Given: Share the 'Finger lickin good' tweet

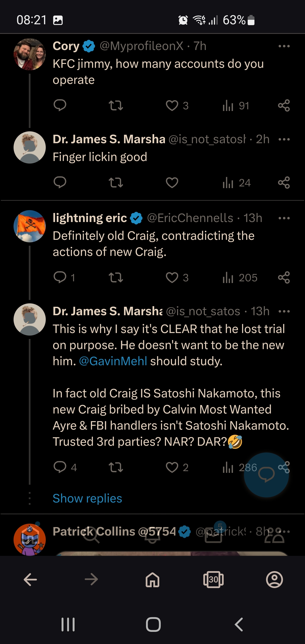Looking at the screenshot, I should pos(284,182).
